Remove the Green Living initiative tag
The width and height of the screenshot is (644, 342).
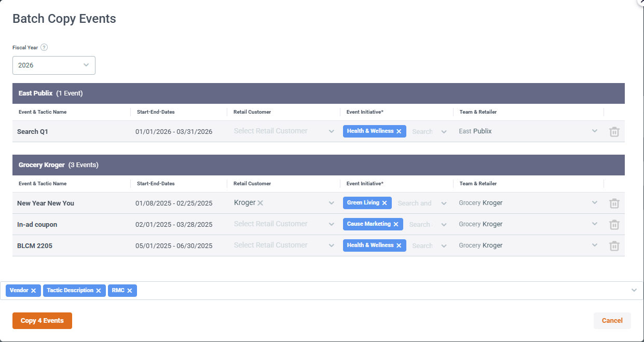coord(385,203)
